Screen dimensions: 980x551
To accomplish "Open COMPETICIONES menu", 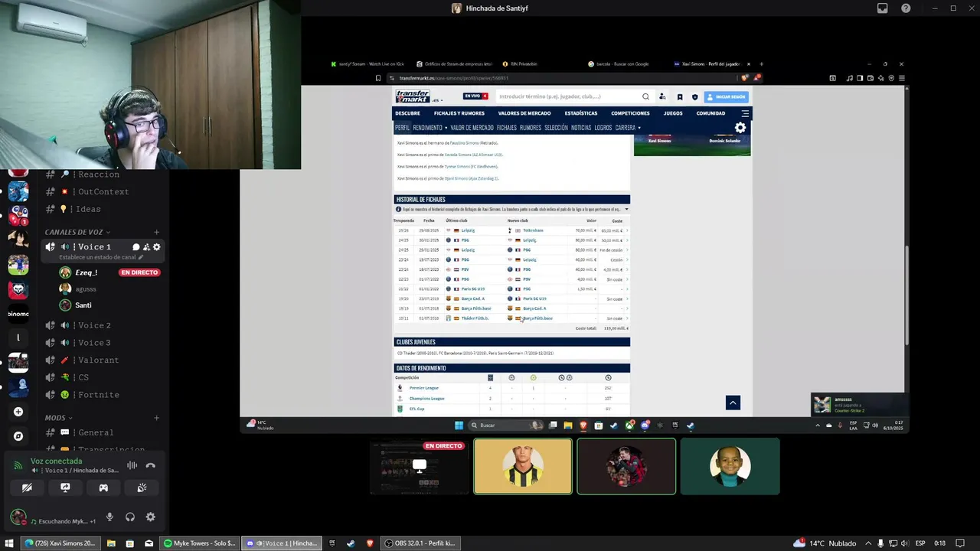I will pyautogui.click(x=630, y=113).
